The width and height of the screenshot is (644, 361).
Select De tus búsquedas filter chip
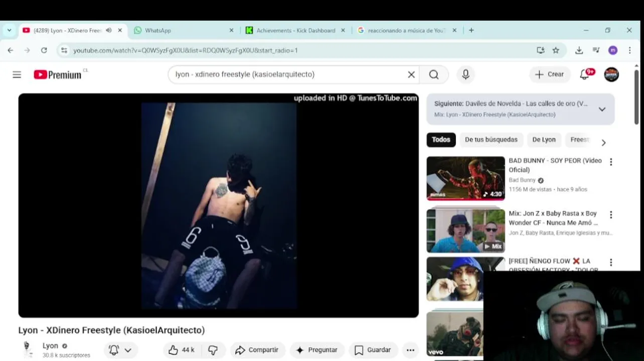[491, 139]
